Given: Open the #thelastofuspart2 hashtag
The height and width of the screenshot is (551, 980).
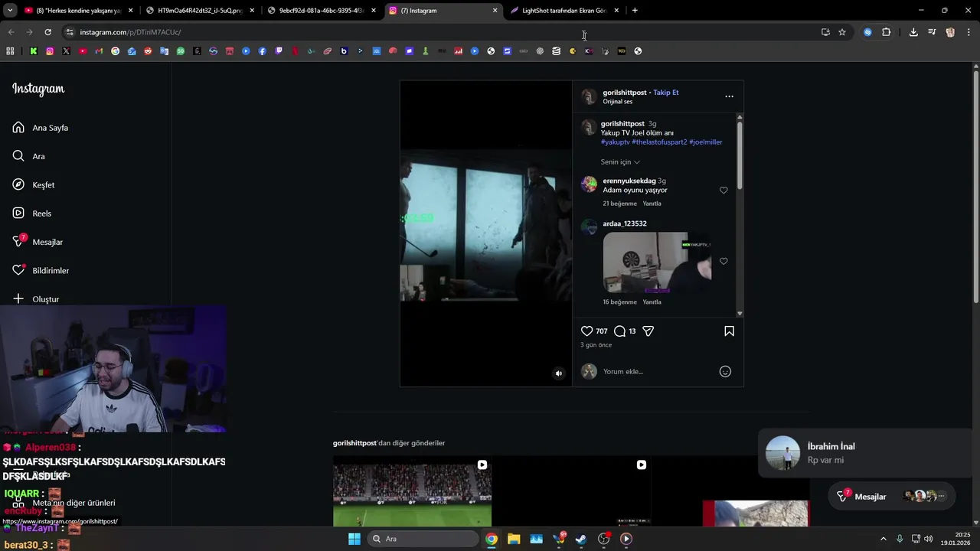Looking at the screenshot, I should click(659, 142).
